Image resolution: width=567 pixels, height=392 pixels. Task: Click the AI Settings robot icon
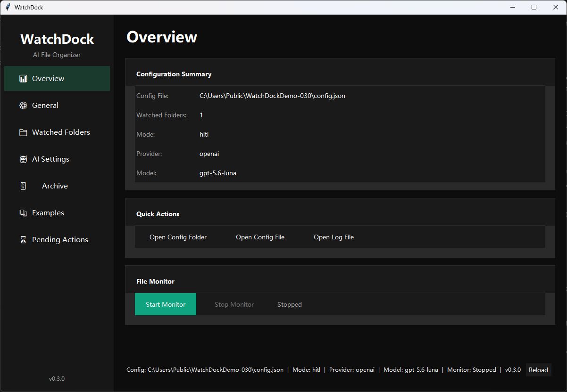coord(23,159)
